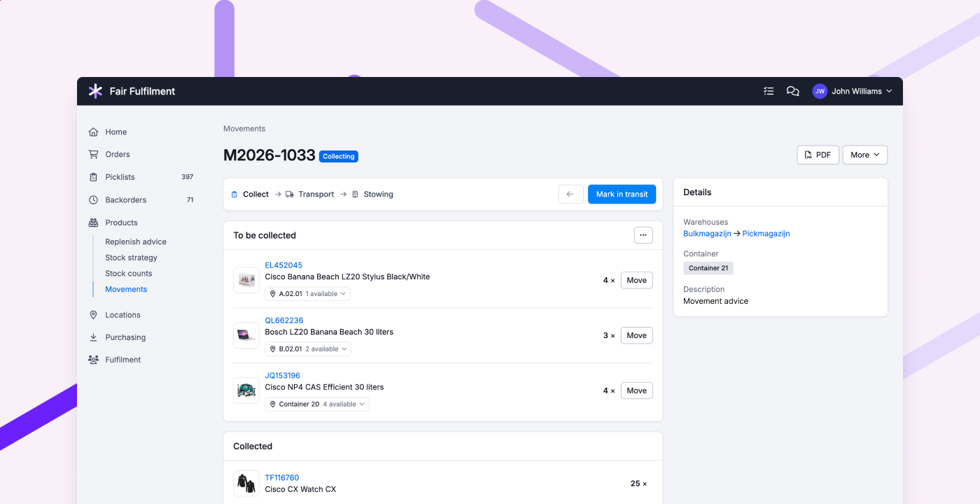
Task: Download the movement as PDF
Action: pyautogui.click(x=818, y=155)
